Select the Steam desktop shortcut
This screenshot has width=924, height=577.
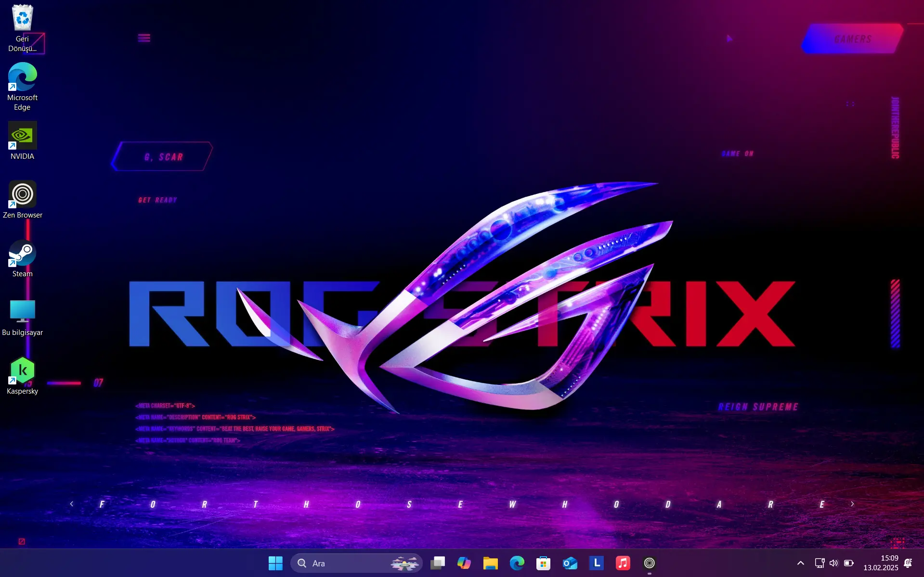tap(22, 258)
